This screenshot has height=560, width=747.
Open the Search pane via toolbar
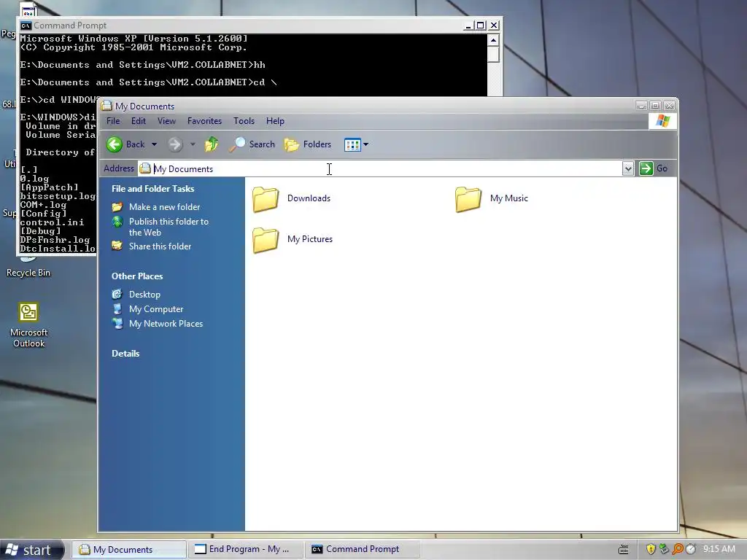(x=252, y=144)
